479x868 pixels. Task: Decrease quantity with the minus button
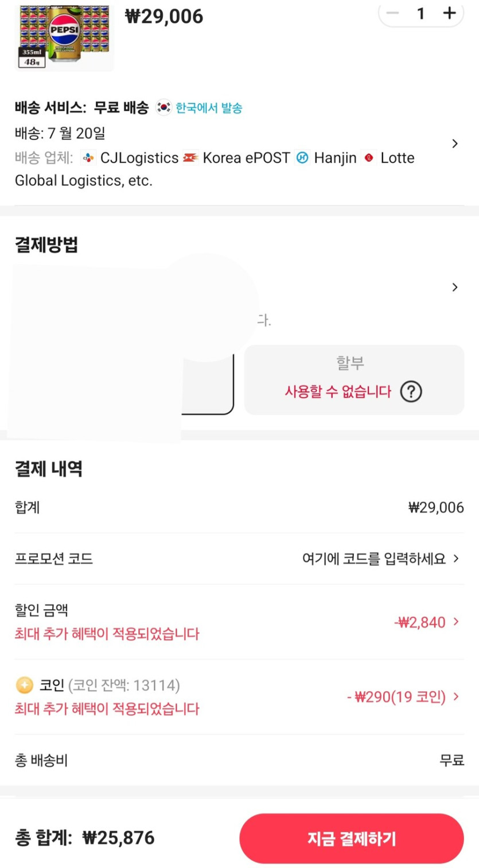(x=393, y=13)
